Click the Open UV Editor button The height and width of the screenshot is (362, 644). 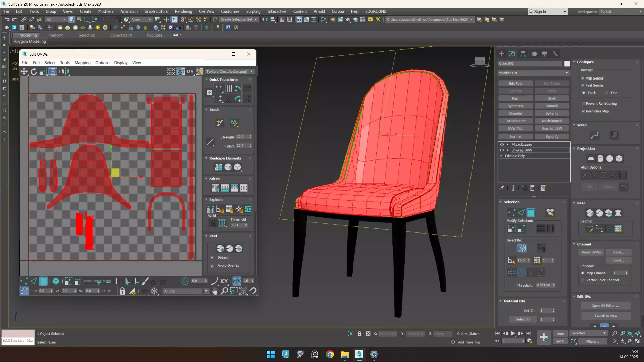click(x=605, y=306)
